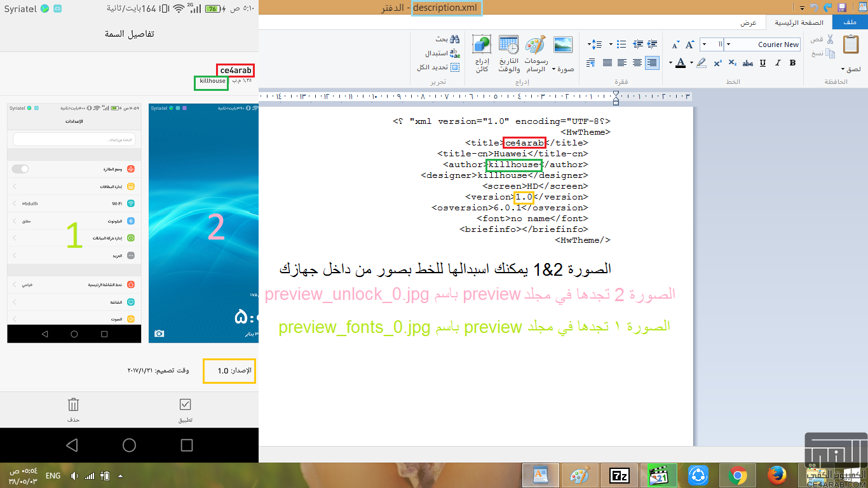Image resolution: width=868 pixels, height=488 pixels.
Task: Insert an object (إدراج كائن)
Action: 482,53
